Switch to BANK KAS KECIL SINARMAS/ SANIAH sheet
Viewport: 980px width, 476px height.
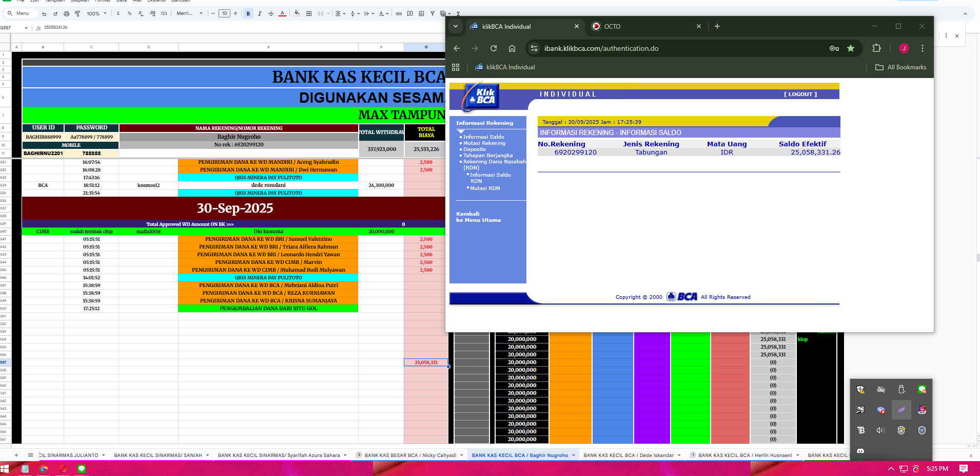[x=158, y=455]
